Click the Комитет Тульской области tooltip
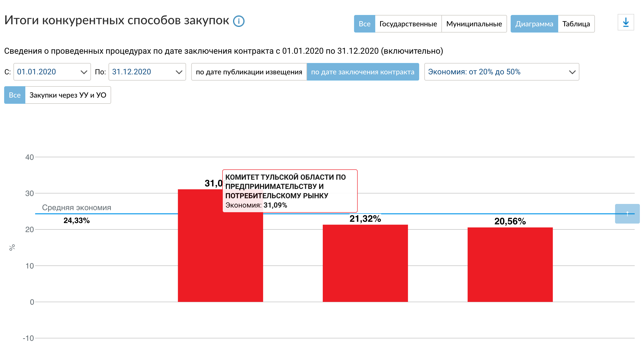Viewport: 644px width, 348px height. tap(289, 191)
